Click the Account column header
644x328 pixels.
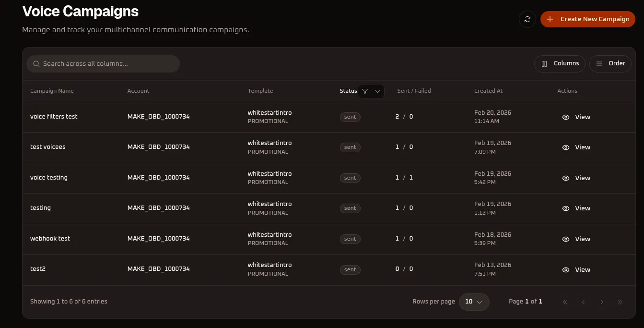click(x=139, y=91)
